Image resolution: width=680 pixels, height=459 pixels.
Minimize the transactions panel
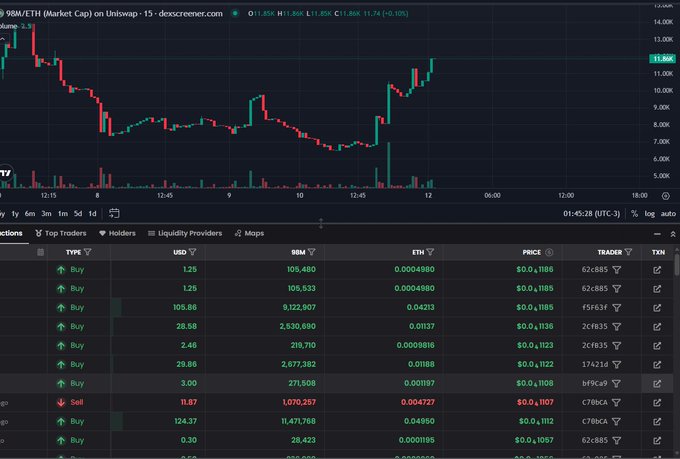[x=657, y=234]
